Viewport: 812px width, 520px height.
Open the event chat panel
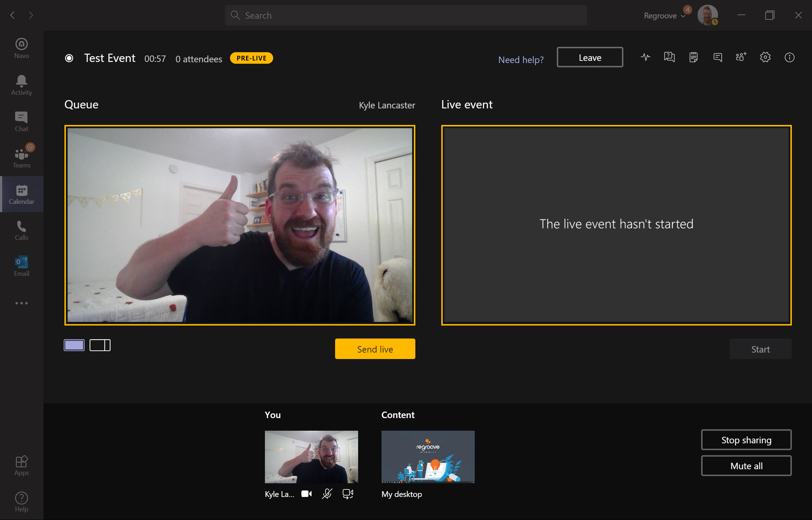click(x=717, y=57)
